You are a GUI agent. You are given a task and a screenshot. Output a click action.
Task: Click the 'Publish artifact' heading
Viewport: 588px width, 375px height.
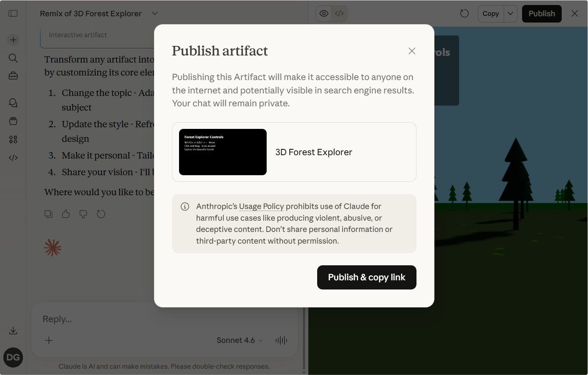[220, 51]
